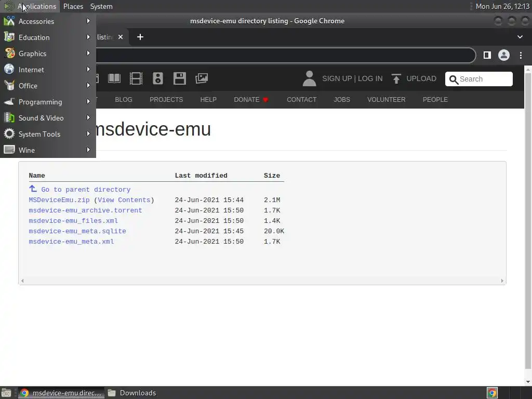Open Chrome three-dot menu

(x=521, y=55)
